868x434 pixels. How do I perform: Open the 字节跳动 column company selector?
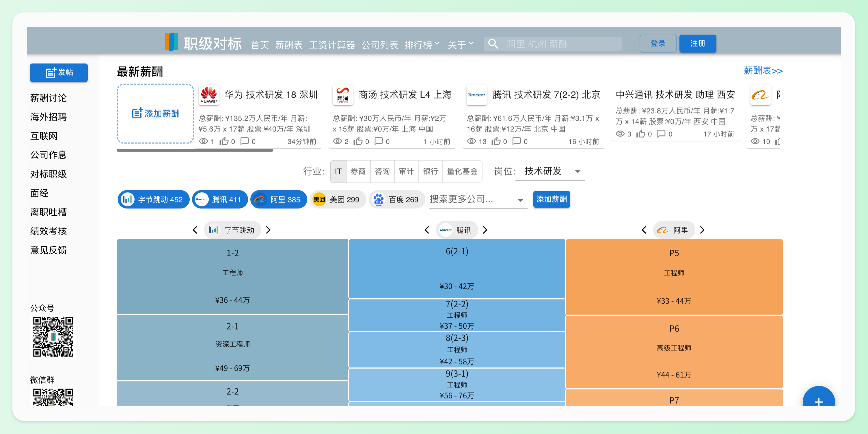232,230
